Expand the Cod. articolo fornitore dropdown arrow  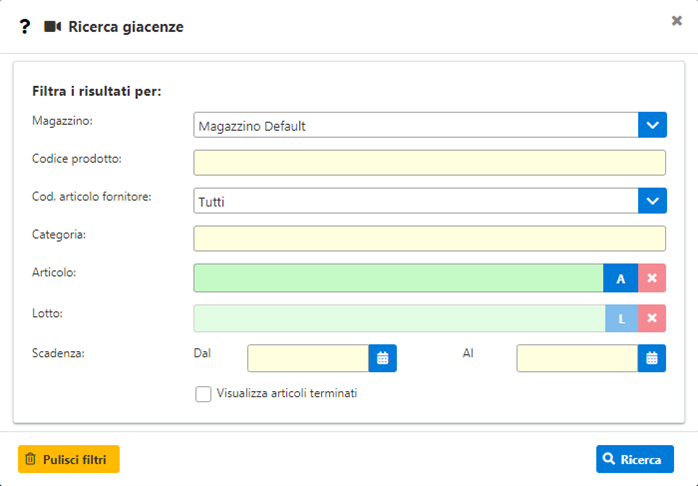point(652,201)
